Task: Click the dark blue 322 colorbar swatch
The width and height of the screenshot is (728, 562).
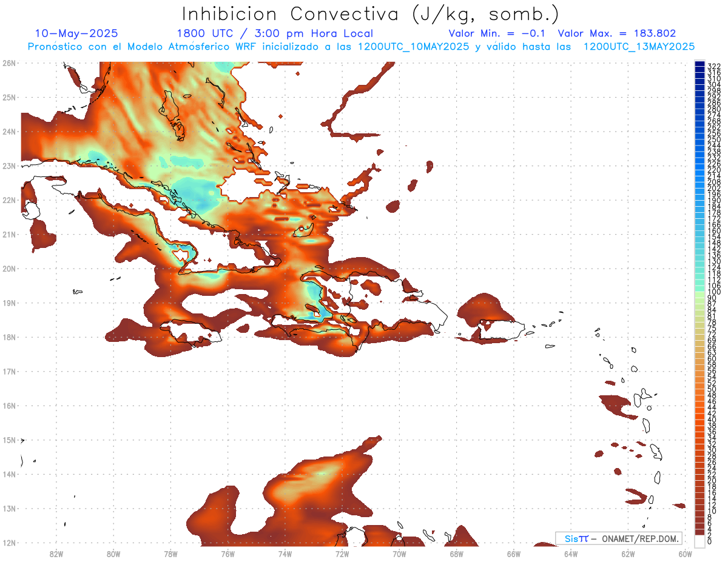Action: pos(700,64)
